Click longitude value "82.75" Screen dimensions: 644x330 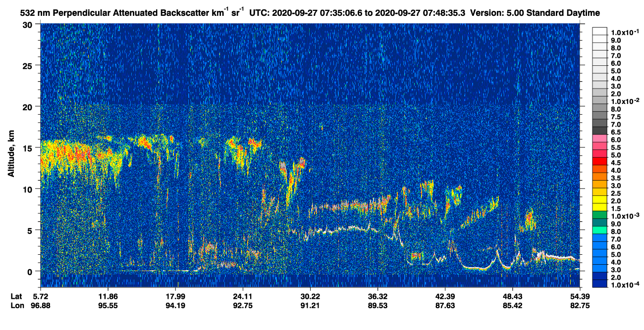point(580,306)
